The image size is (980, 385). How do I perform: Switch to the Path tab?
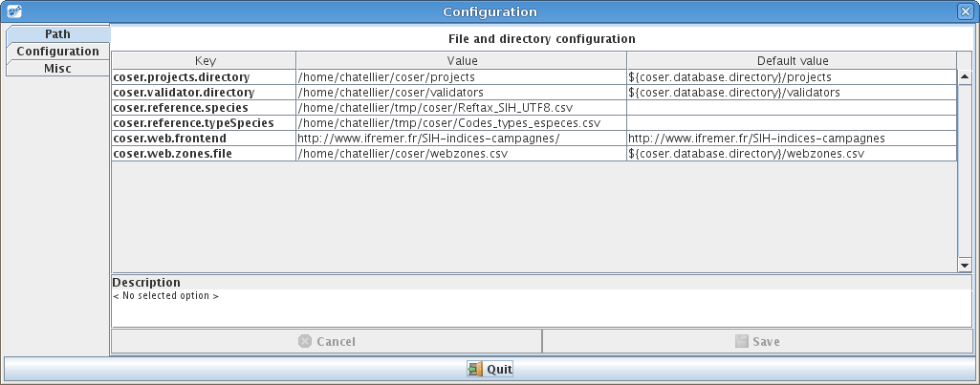pyautogui.click(x=58, y=33)
